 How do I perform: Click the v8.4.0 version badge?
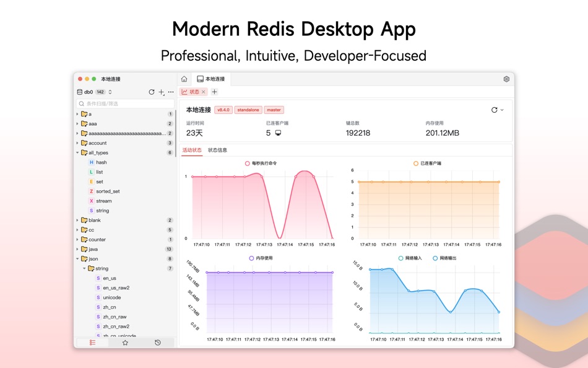click(x=223, y=110)
